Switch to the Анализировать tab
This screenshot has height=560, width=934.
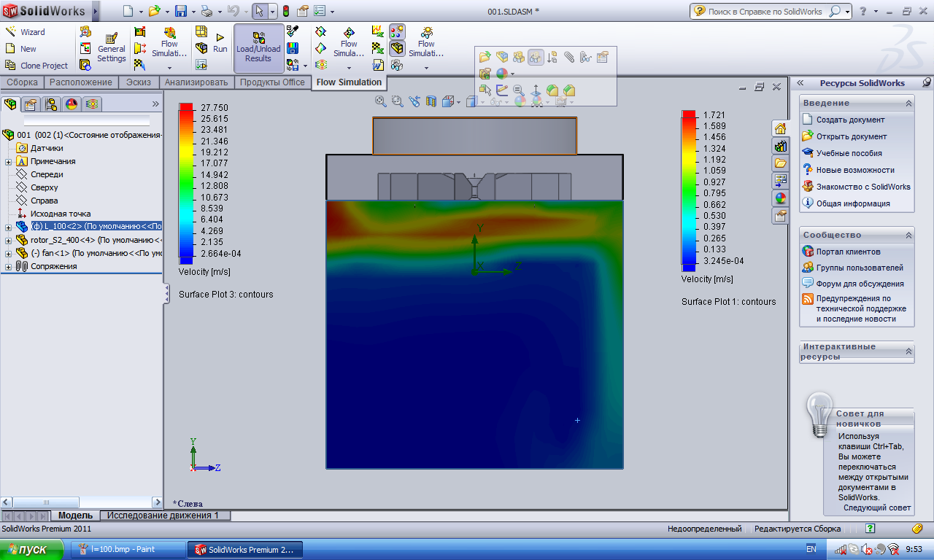click(196, 82)
